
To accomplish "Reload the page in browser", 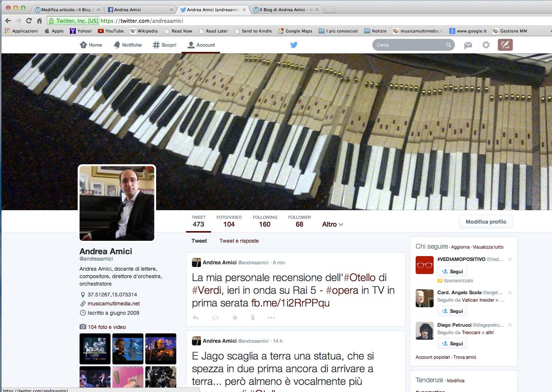I will coord(29,21).
